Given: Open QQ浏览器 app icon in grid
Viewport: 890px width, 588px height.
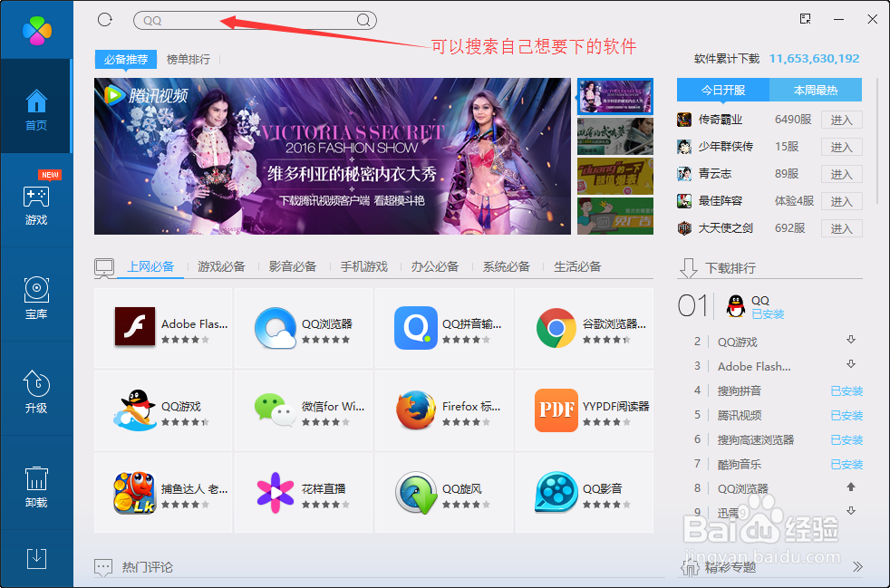Looking at the screenshot, I should click(276, 328).
